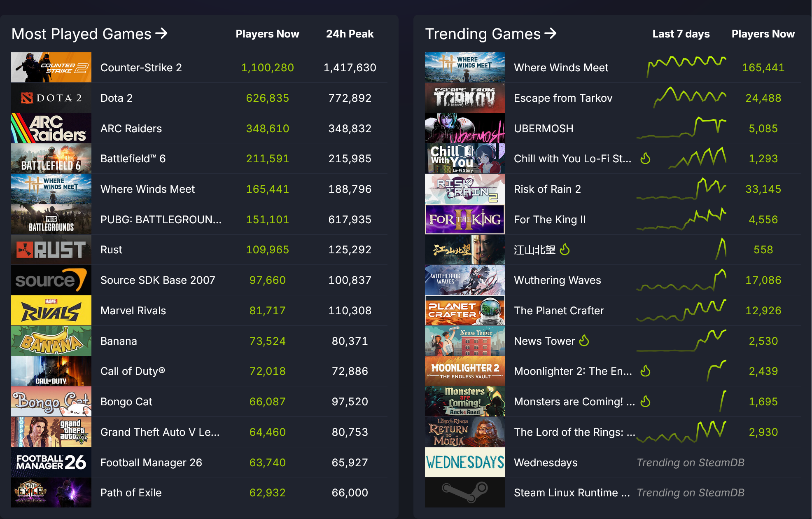Open the Escape from Tarkov link

click(563, 98)
